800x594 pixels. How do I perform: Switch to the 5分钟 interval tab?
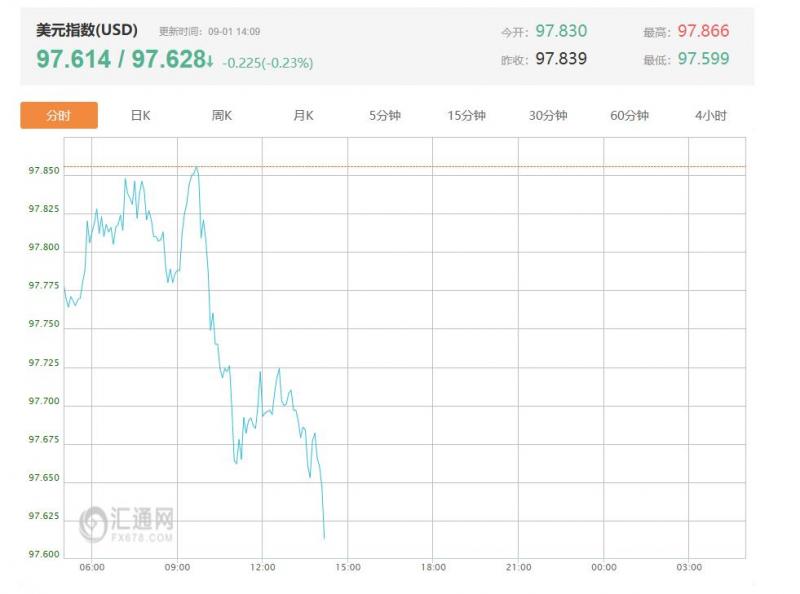coord(385,115)
